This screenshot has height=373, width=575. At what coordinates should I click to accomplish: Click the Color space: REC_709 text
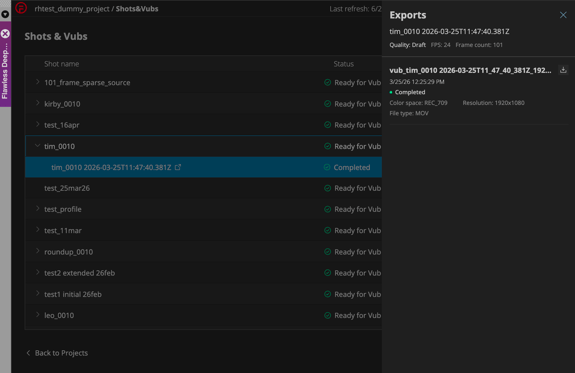pyautogui.click(x=418, y=103)
